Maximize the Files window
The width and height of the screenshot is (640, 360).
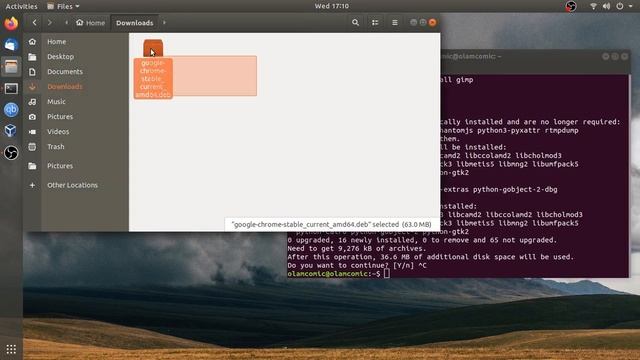tap(423, 22)
